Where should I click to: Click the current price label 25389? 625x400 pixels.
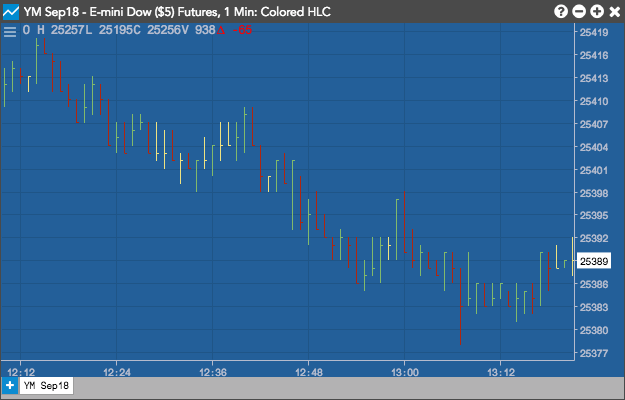click(x=594, y=261)
